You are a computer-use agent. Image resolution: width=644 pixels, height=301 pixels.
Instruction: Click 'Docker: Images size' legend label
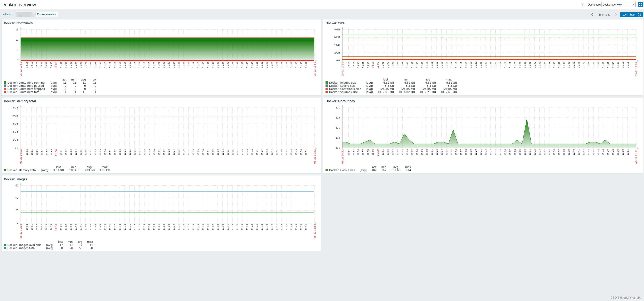342,83
